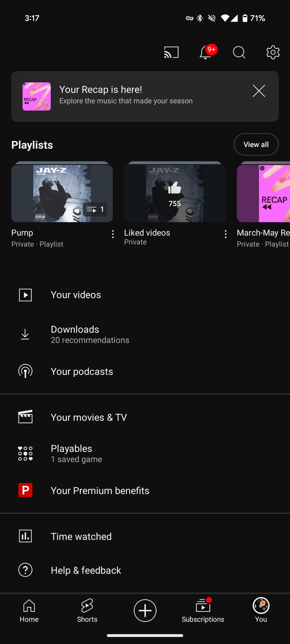The width and height of the screenshot is (290, 644).
Task: Open settings gear icon
Action: click(x=273, y=52)
